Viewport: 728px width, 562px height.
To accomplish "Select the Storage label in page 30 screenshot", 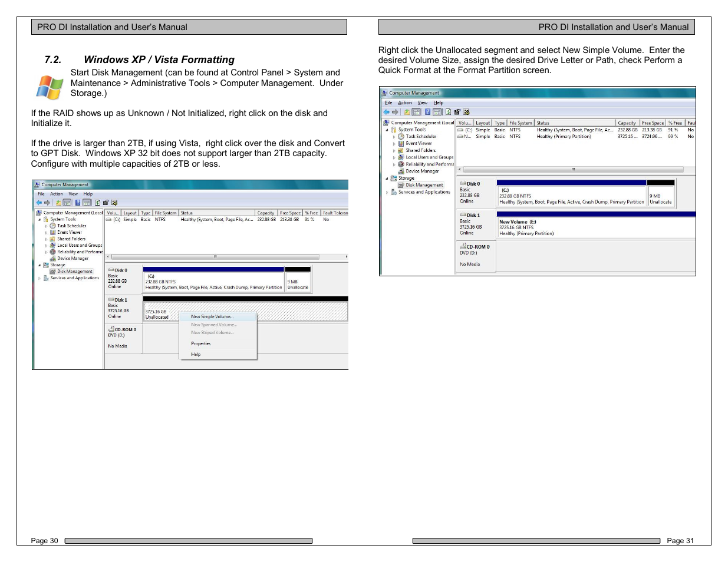I will [58, 265].
